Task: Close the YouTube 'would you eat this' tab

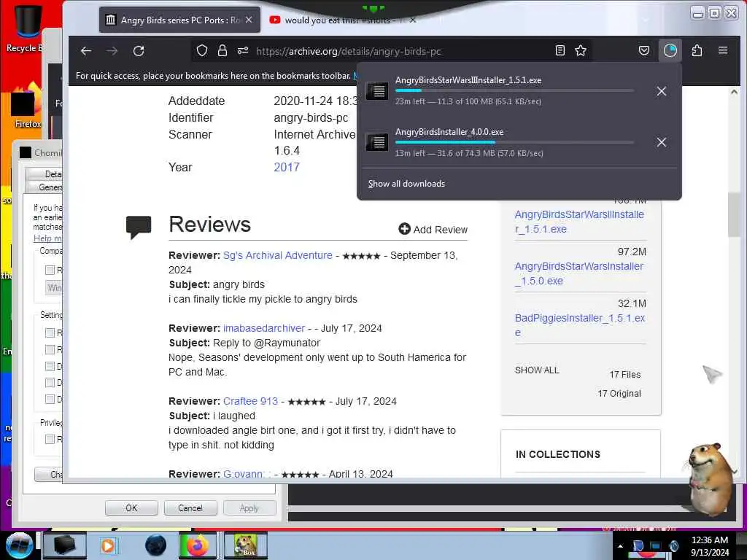Action: pos(413,20)
